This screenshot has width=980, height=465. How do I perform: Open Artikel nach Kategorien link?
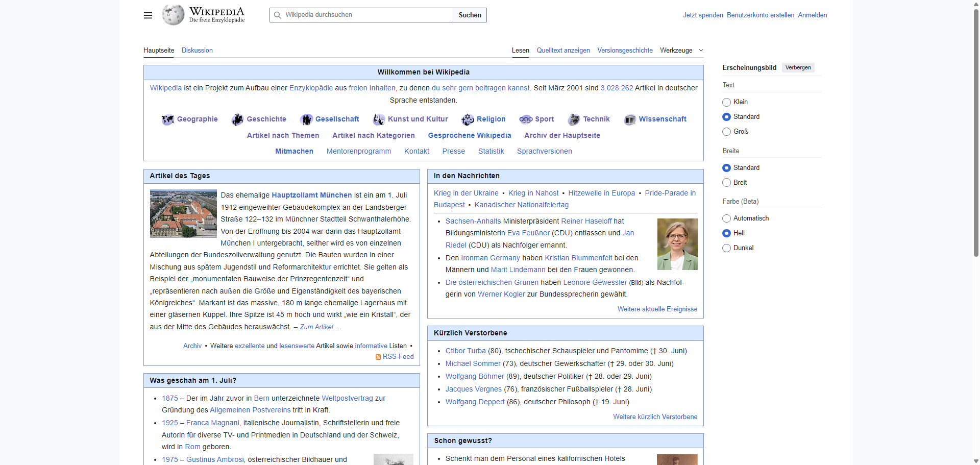click(373, 136)
